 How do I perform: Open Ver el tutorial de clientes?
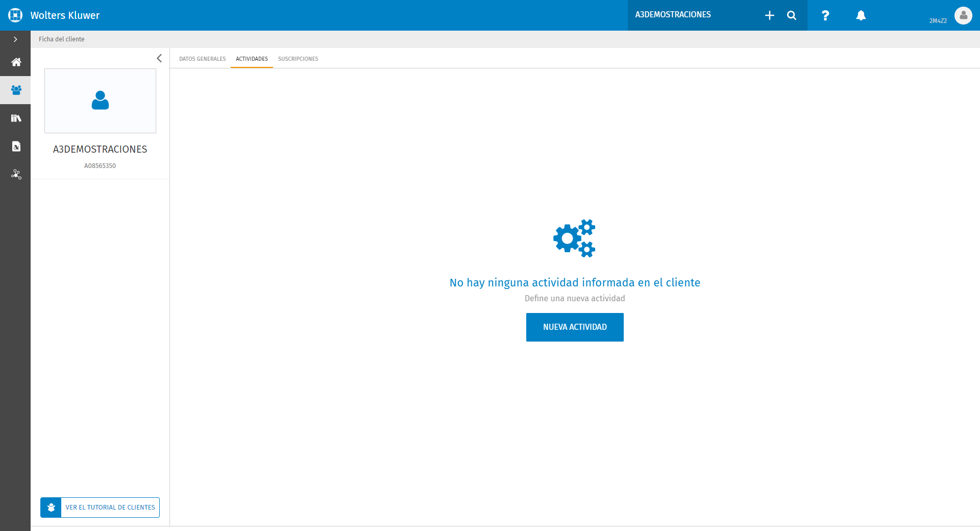click(x=100, y=508)
